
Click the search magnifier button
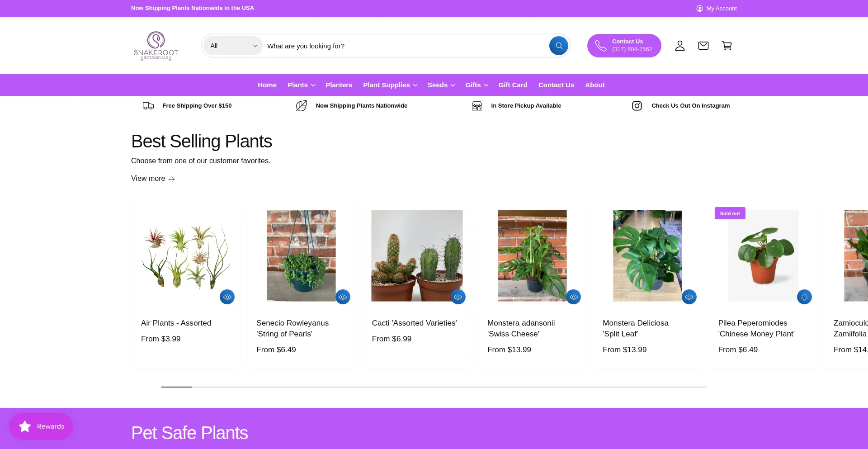(x=558, y=46)
